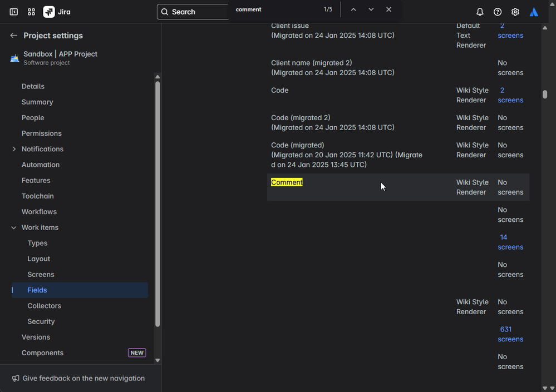
Task: Open Security under Work items
Action: tap(41, 321)
